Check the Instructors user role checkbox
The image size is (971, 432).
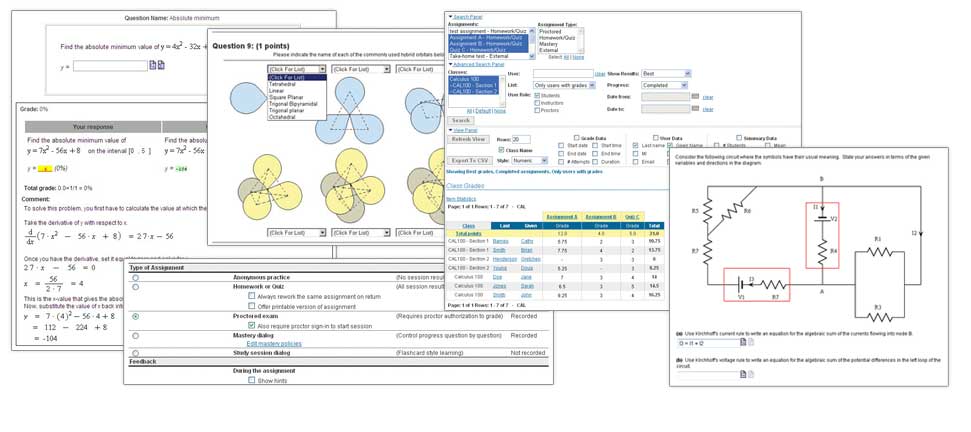(x=536, y=103)
